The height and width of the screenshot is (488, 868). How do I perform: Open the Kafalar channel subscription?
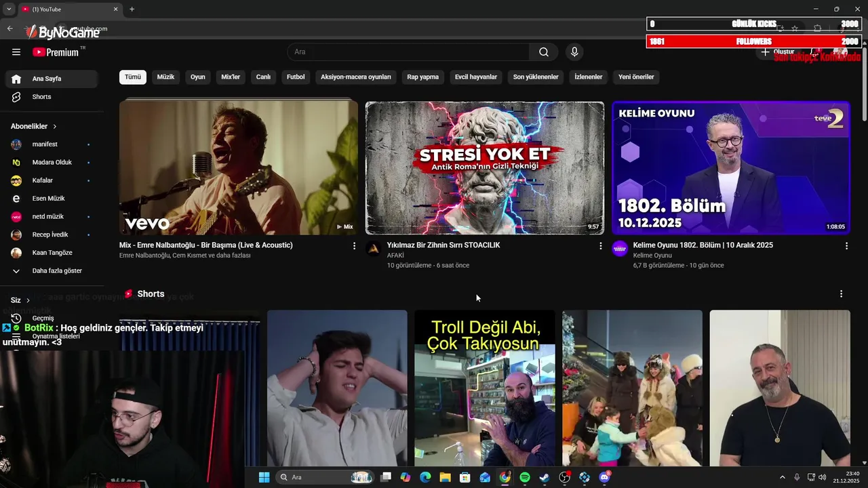tap(52, 180)
